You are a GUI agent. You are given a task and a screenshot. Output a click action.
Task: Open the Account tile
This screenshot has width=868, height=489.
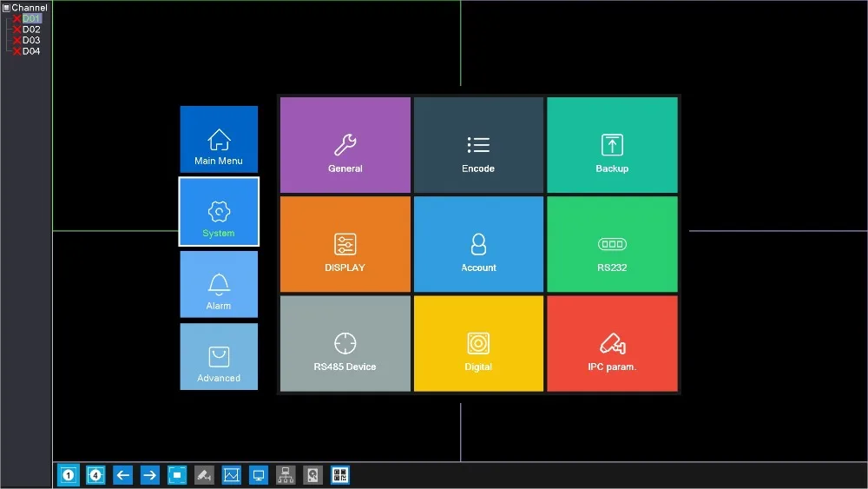478,244
